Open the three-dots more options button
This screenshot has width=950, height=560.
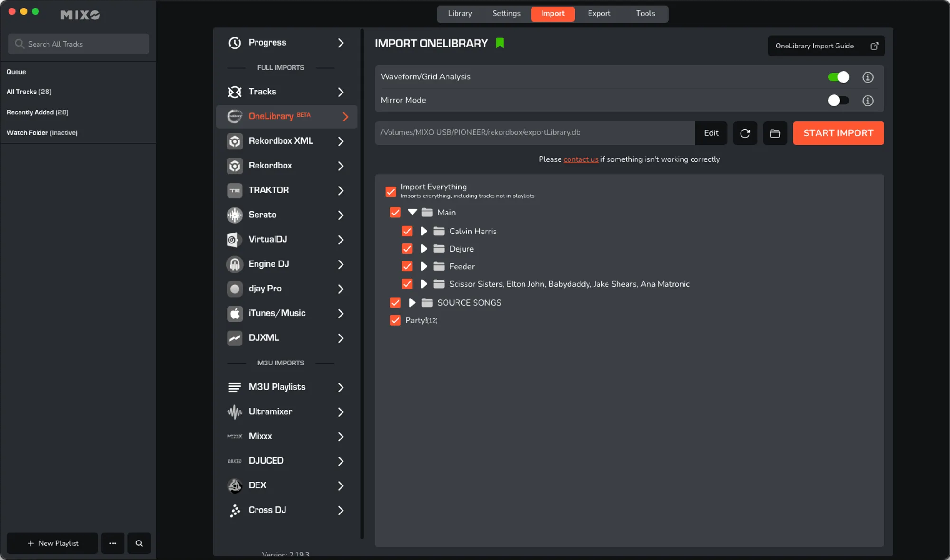coord(113,543)
